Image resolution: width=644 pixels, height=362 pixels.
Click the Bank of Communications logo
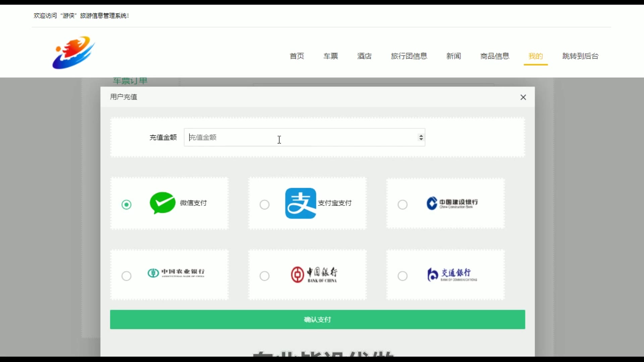click(452, 275)
